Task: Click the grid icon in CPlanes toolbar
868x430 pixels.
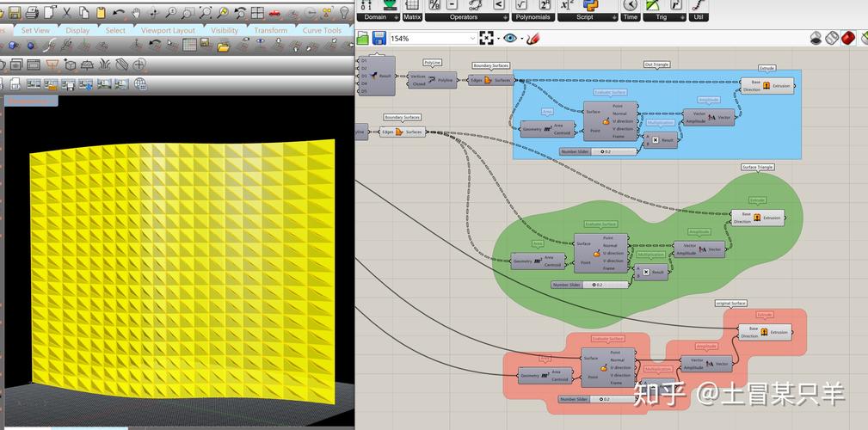Action: pyautogui.click(x=190, y=45)
